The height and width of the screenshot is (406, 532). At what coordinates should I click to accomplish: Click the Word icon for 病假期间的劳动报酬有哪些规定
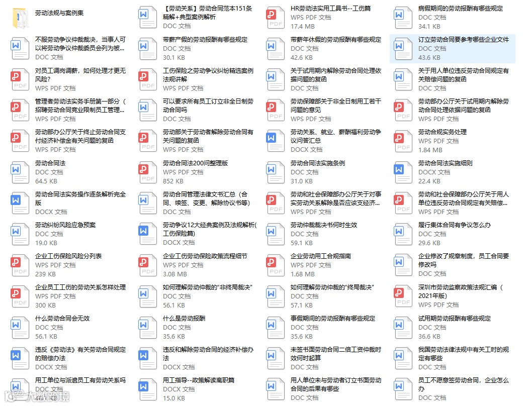tap(403, 18)
